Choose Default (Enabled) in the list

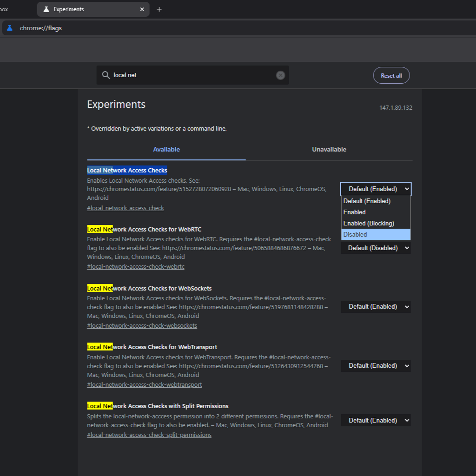[x=376, y=201]
